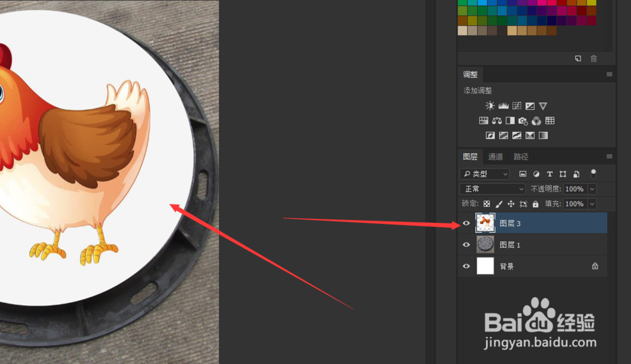
Task: Add a Color Lookup adjustment (grid icon)
Action: [x=550, y=120]
